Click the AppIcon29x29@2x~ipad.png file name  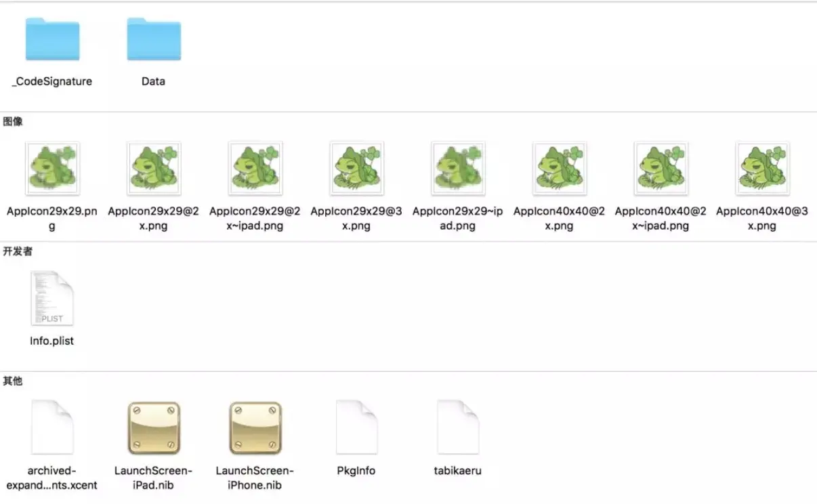click(x=255, y=218)
